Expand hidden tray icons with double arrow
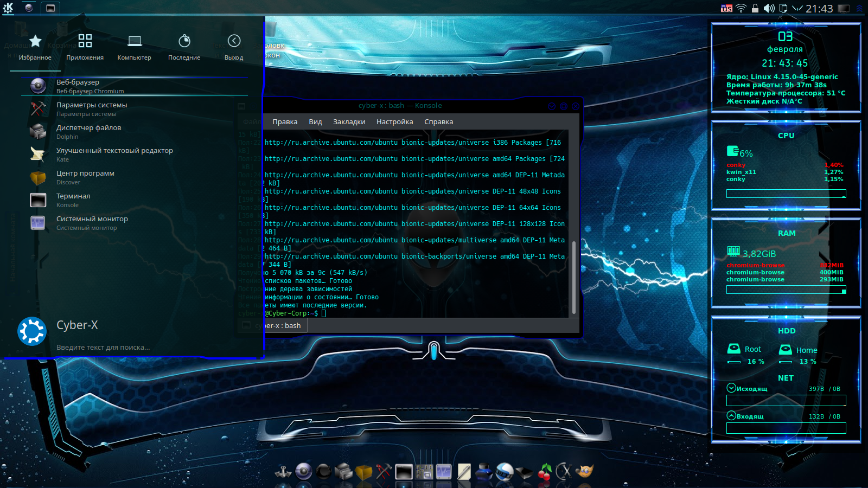This screenshot has height=488, width=868. pyautogui.click(x=859, y=8)
